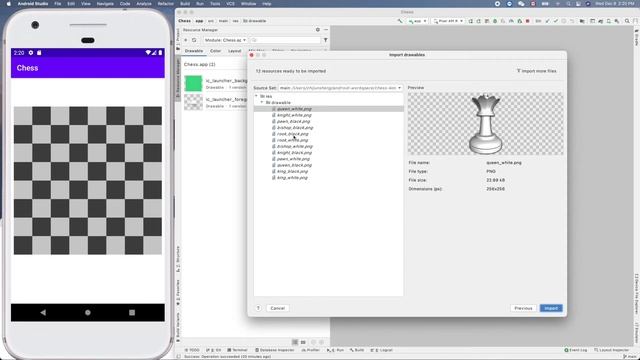Open the Database Inspector tool window

point(274,350)
